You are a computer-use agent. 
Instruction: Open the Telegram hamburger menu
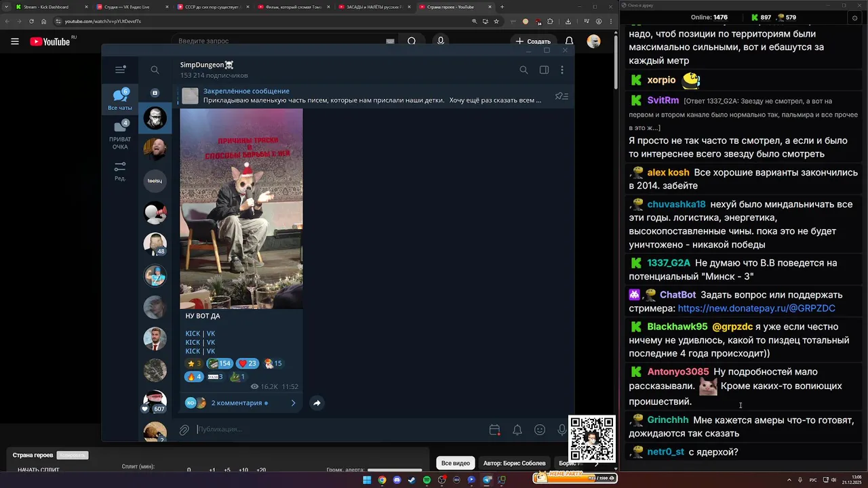(x=120, y=69)
